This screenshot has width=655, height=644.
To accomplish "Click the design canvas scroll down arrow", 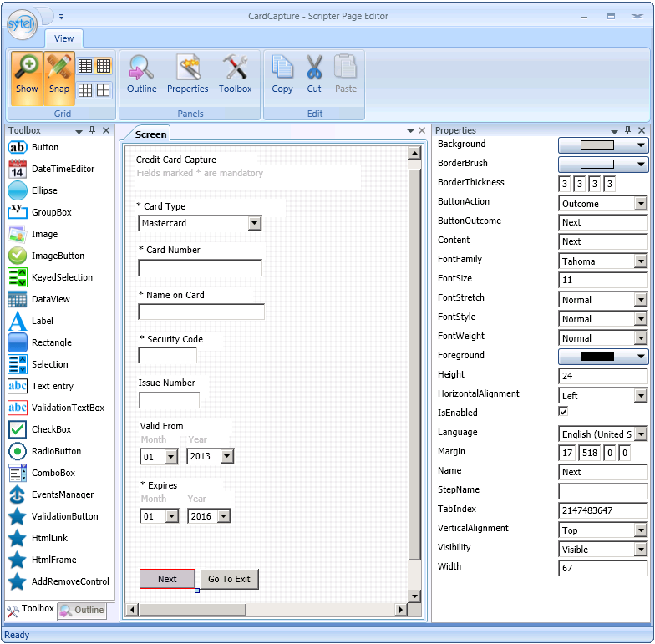I will click(414, 596).
